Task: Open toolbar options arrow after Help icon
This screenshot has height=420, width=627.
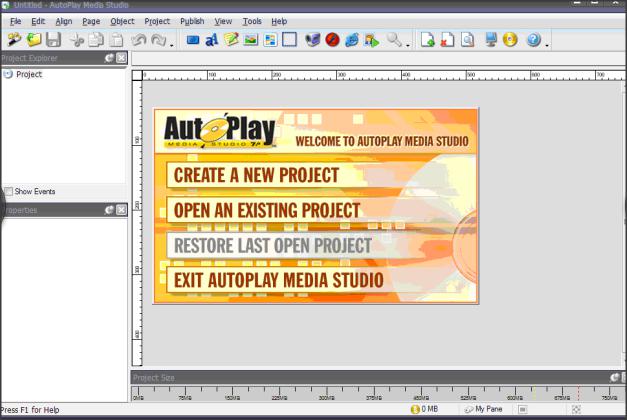Action: tap(547, 45)
